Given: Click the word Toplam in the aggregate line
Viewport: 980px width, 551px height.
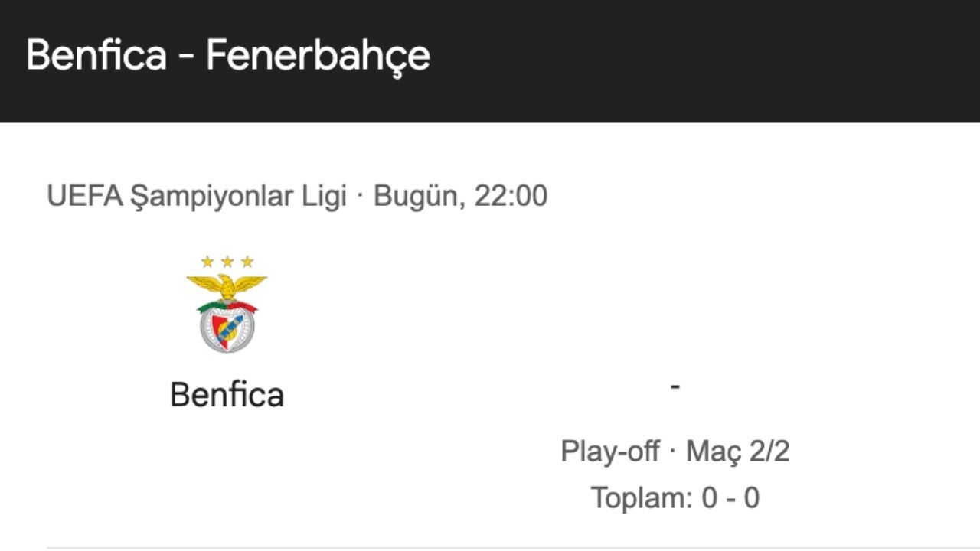Looking at the screenshot, I should 640,498.
